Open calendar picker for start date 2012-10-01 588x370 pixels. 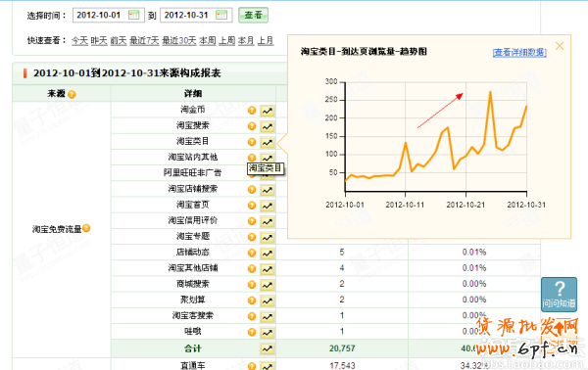tap(133, 15)
